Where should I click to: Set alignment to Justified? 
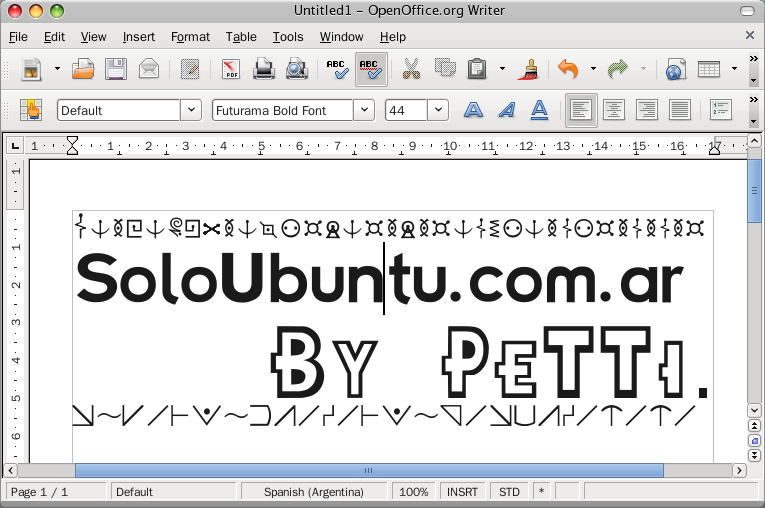[x=680, y=110]
